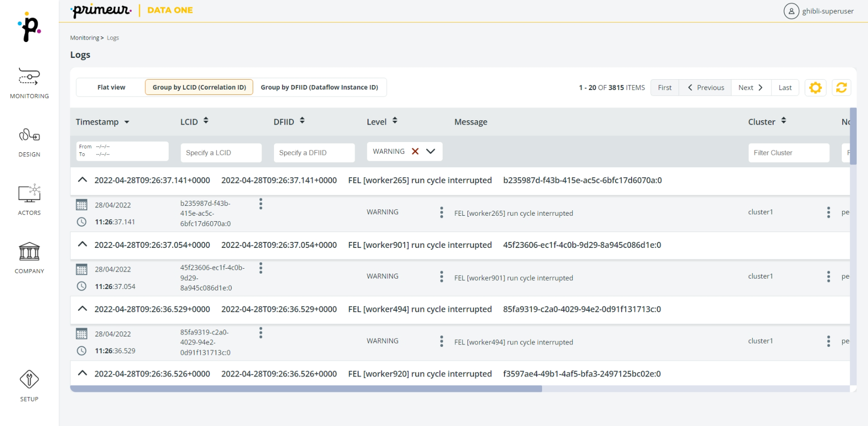Open the ghibli-superuser profile icon
This screenshot has height=426, width=868.
(x=791, y=11)
